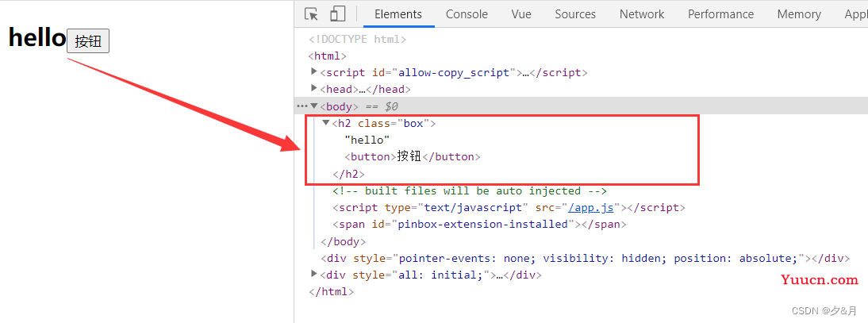Viewport: 868px width, 323px height.
Task: Select the pinbox-extension-installed span row
Action: pos(479,225)
